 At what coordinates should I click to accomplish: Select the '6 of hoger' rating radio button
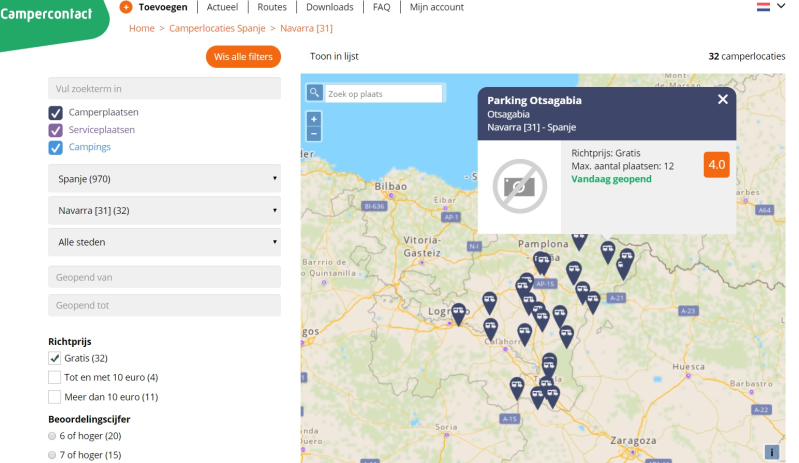click(53, 436)
